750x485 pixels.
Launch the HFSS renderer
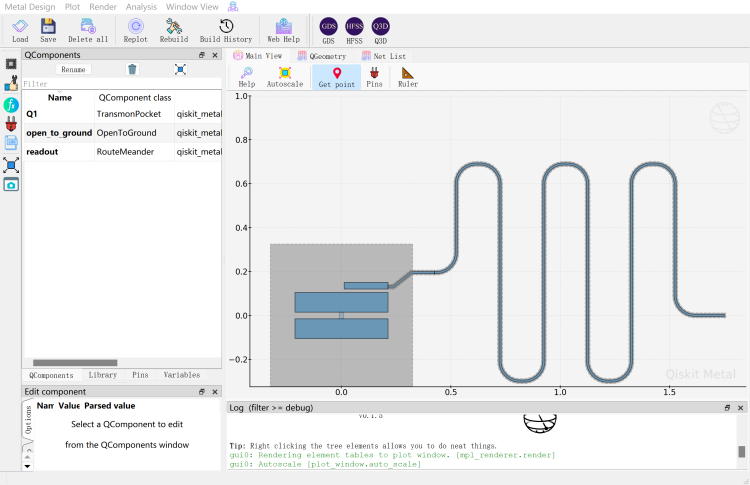[x=354, y=27]
